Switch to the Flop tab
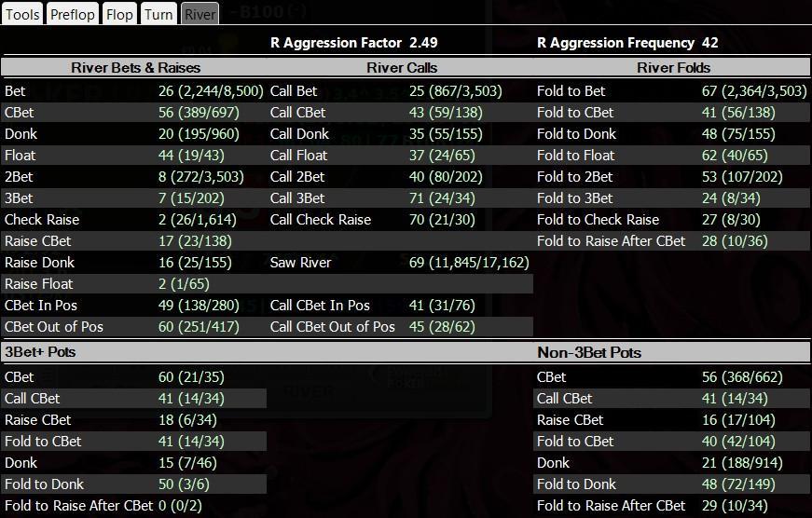The height and width of the screenshot is (518, 812). 119,13
